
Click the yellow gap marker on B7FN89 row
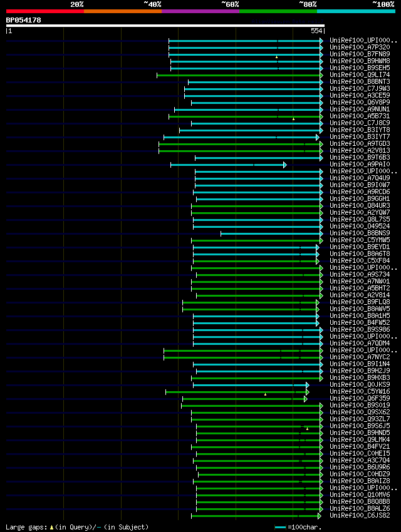coord(277,57)
